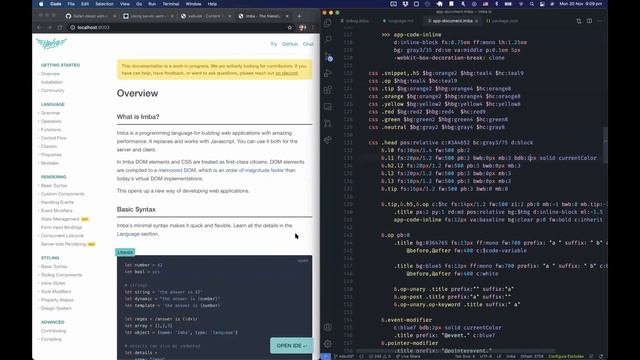This screenshot has height=360, width=640.
Task: Switch to language.md editor tab
Action: (x=398, y=21)
